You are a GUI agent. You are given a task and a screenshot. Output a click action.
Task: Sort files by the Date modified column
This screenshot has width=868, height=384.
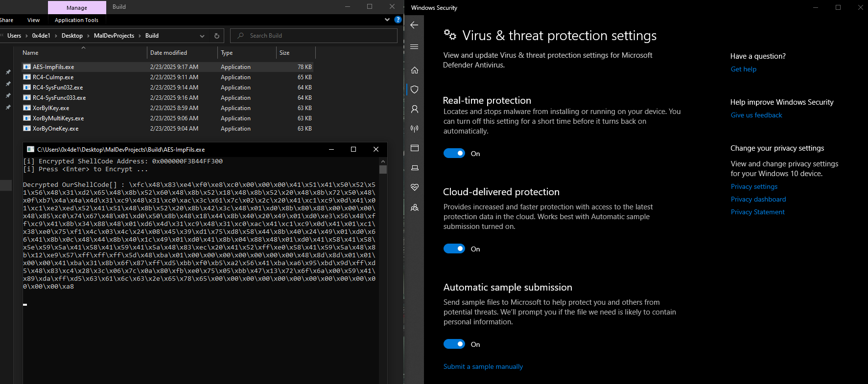182,53
